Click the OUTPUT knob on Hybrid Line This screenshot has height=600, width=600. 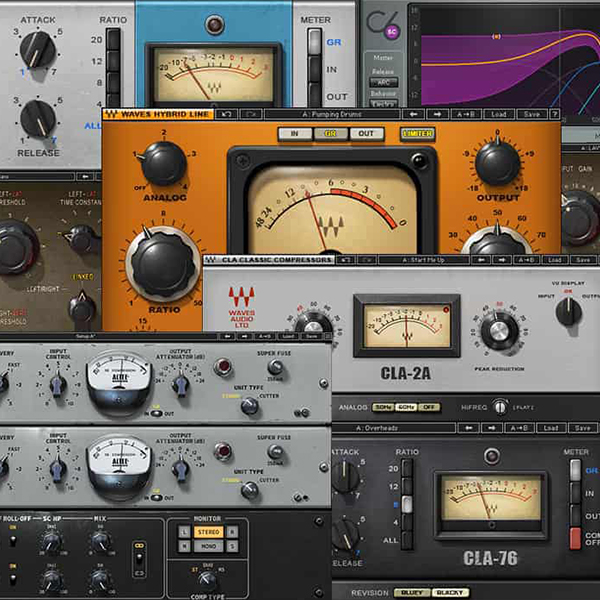(497, 162)
